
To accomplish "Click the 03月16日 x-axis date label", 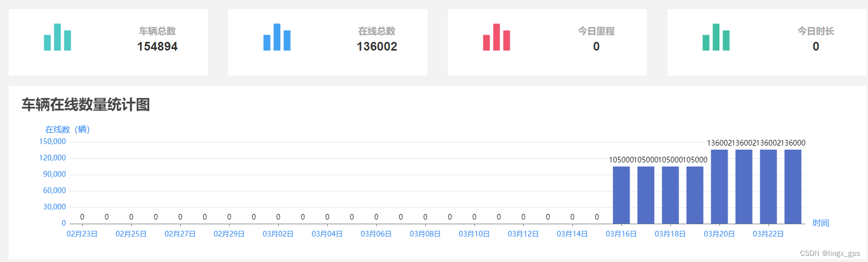I will click(x=621, y=234).
